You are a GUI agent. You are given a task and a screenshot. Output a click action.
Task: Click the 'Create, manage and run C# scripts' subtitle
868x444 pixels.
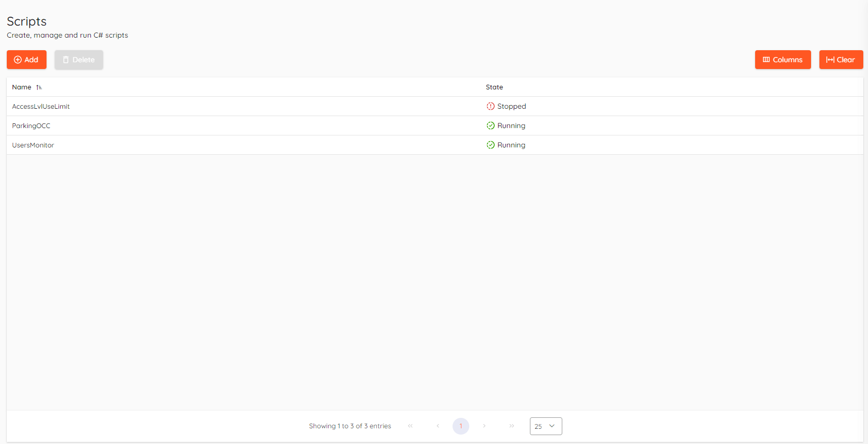click(x=67, y=36)
